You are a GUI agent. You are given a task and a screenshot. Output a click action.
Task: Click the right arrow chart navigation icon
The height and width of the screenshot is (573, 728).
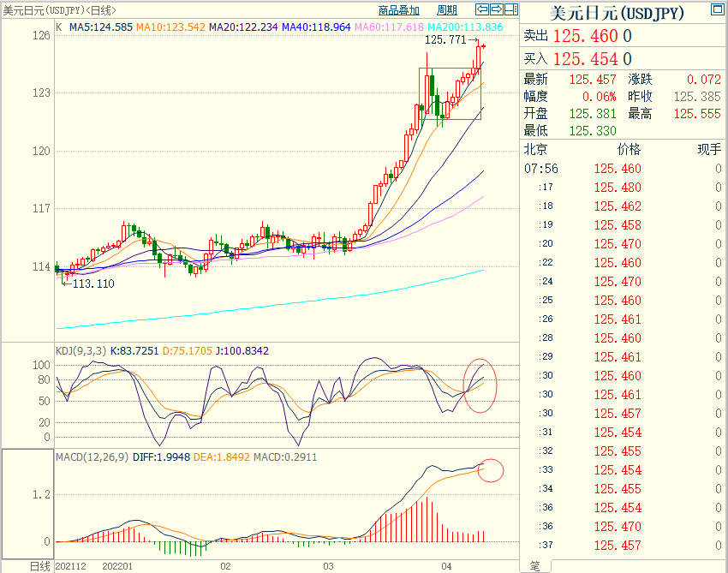[x=496, y=9]
